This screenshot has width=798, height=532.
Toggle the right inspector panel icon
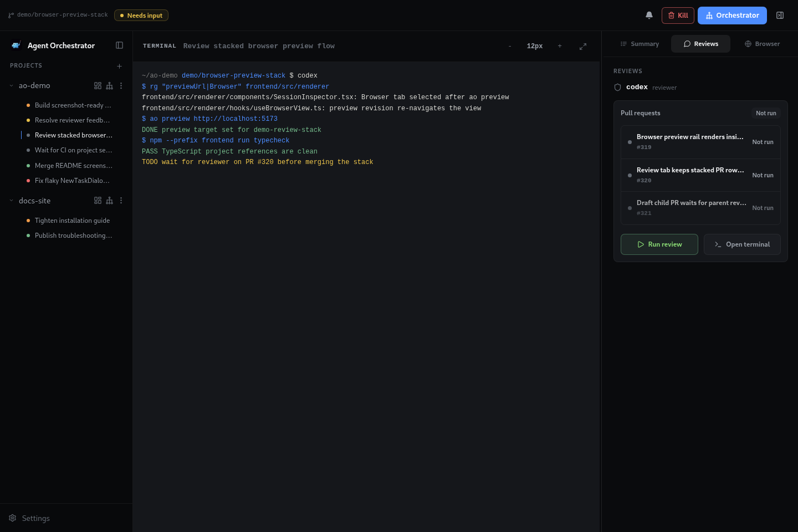780,16
